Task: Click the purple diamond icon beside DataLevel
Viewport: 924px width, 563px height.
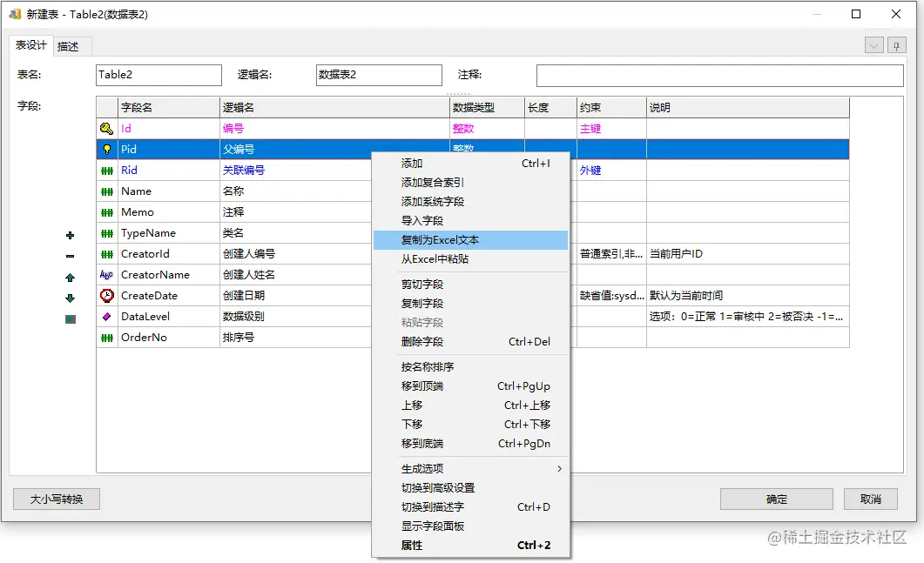Action: click(x=106, y=317)
